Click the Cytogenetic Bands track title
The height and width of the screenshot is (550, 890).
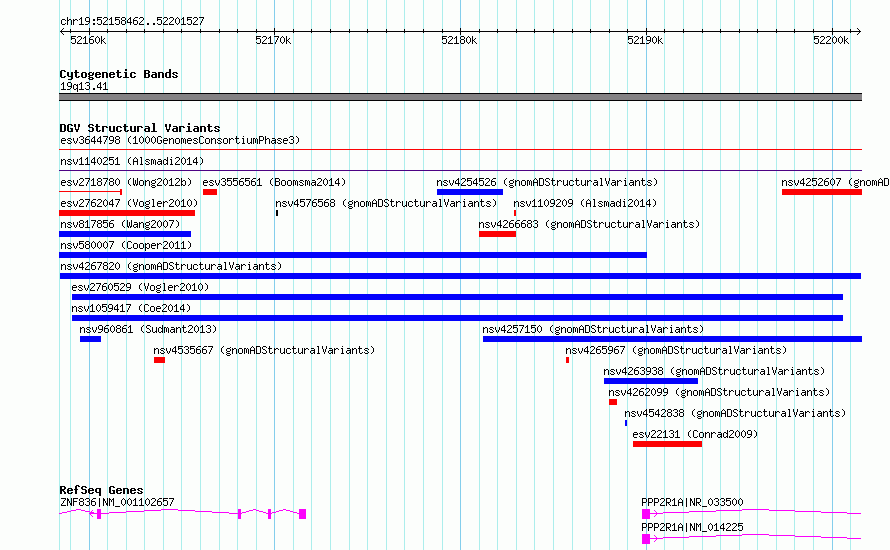point(119,74)
